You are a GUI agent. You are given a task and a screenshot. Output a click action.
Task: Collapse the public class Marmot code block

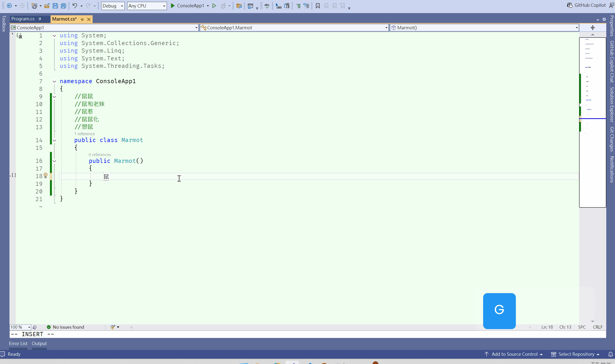point(55,140)
